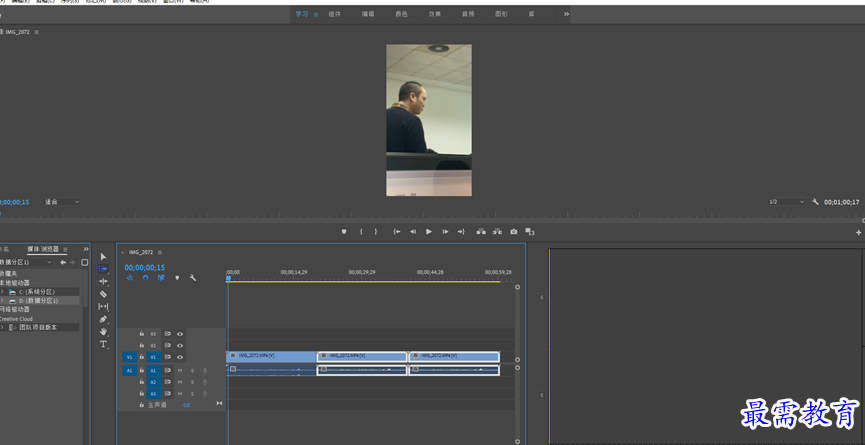
Task: Open timeline display settings wrench
Action: [193, 278]
